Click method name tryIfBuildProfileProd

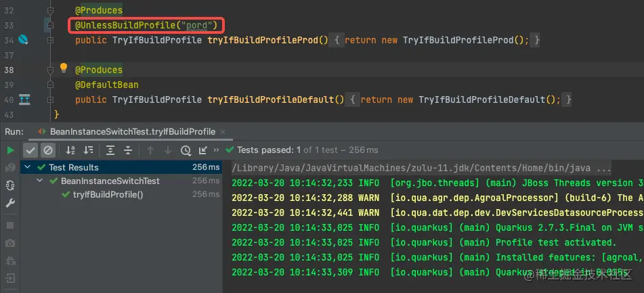[263, 40]
